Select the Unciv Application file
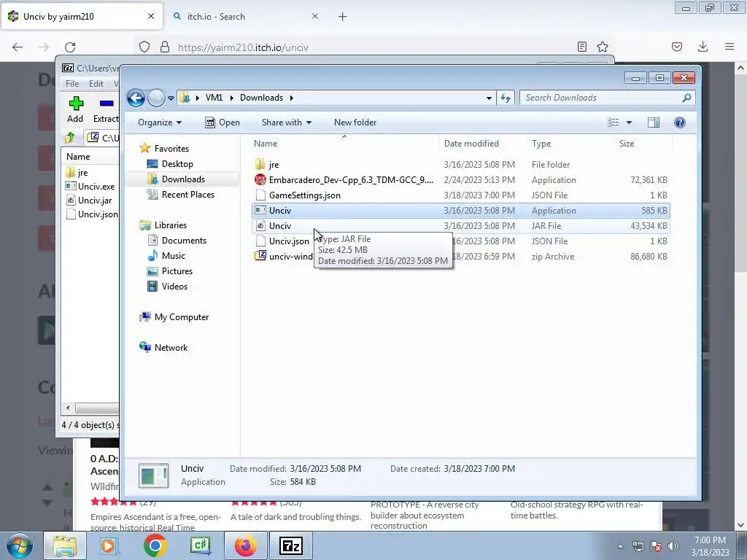The width and height of the screenshot is (747, 560). point(461,211)
